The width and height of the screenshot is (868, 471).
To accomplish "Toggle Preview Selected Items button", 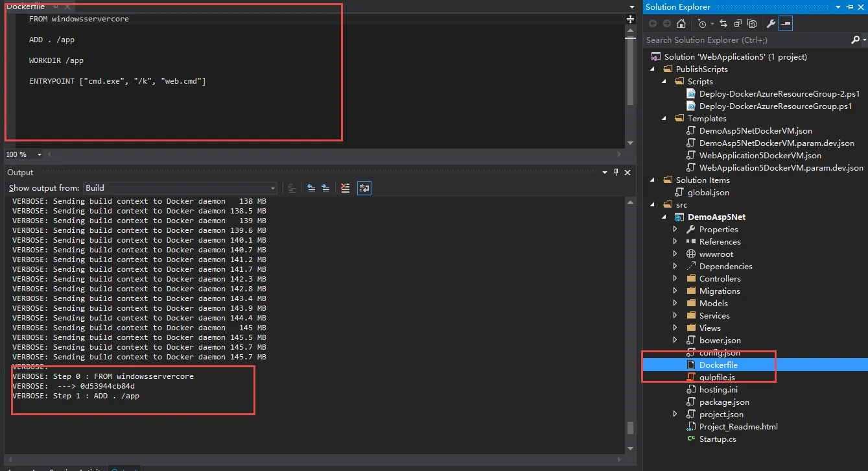I will [x=785, y=24].
